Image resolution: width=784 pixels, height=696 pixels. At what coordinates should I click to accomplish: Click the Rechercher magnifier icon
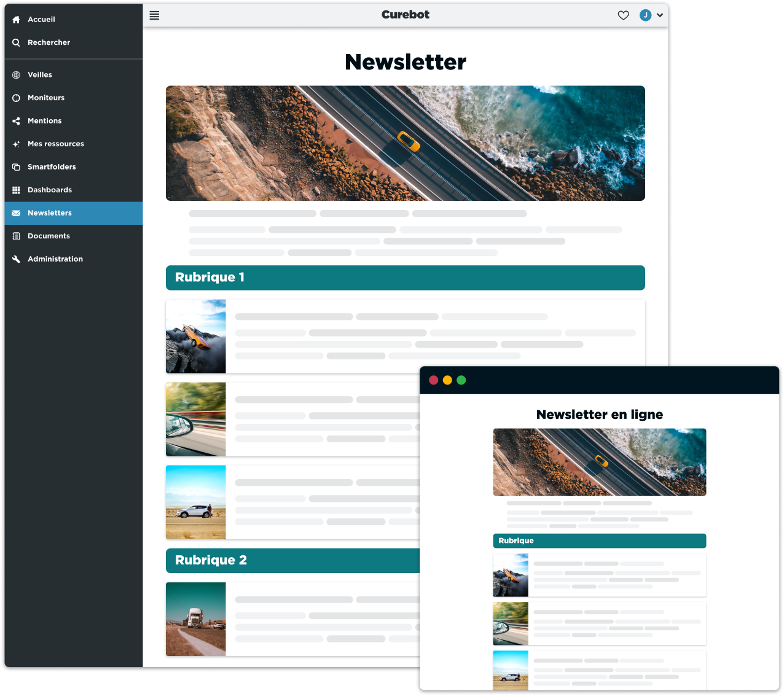(x=16, y=42)
